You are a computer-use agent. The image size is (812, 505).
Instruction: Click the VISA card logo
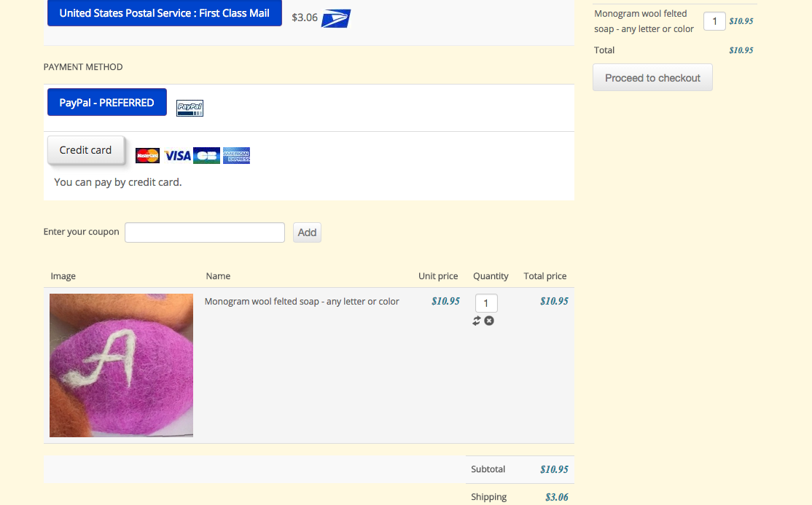[x=177, y=155]
